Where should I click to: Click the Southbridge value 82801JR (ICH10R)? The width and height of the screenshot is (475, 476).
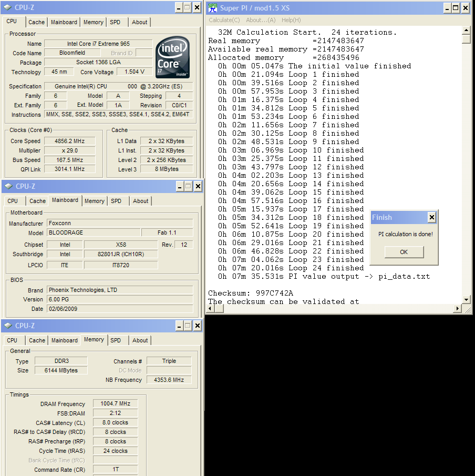coord(121,254)
